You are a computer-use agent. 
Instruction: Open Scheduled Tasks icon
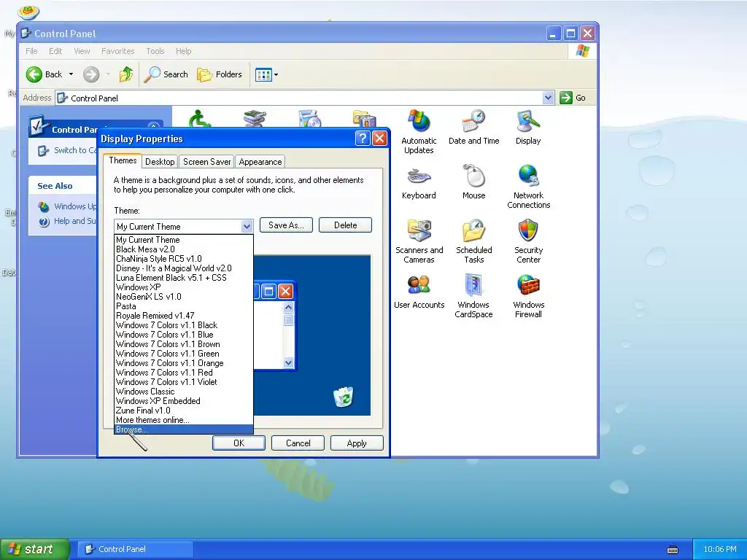coord(473,241)
